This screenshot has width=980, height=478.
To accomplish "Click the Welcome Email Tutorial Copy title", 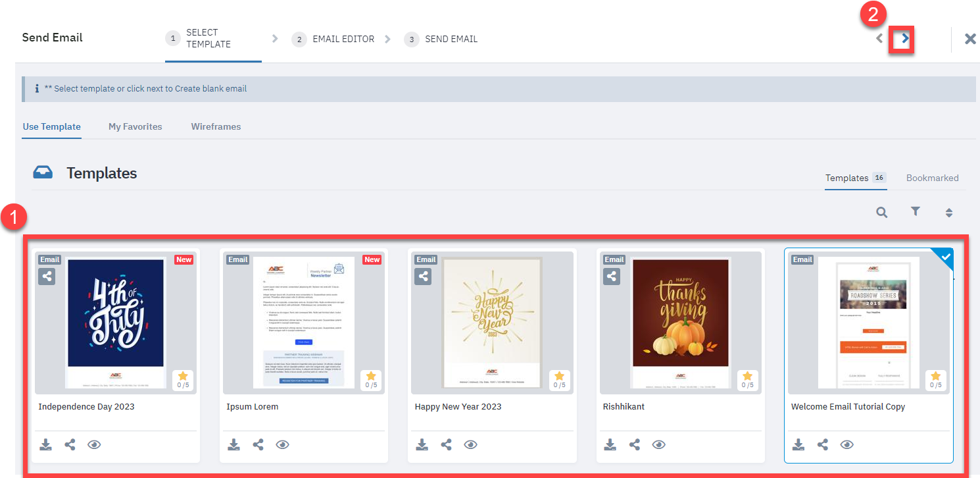I will coord(848,407).
